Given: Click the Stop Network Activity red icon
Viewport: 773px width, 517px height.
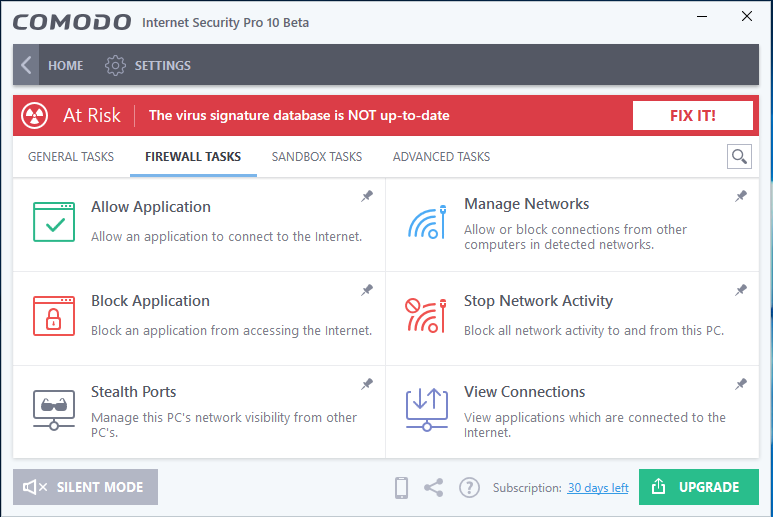Looking at the screenshot, I should click(x=427, y=315).
